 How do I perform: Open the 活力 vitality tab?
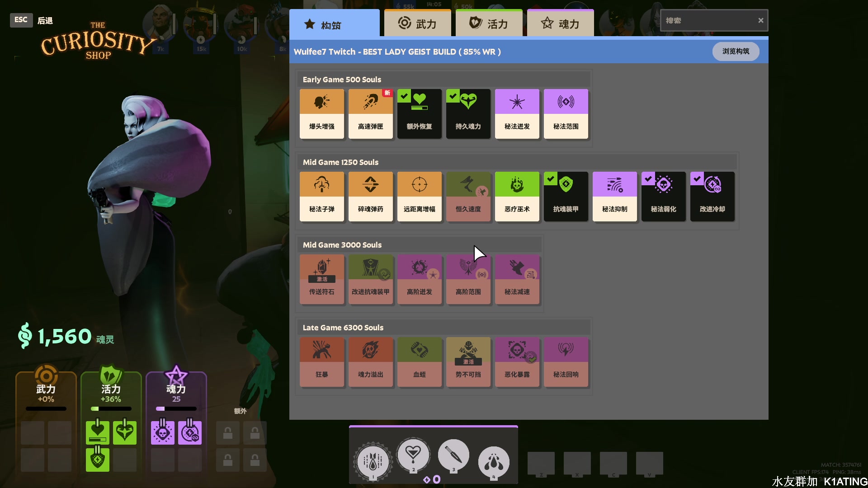[x=489, y=23]
